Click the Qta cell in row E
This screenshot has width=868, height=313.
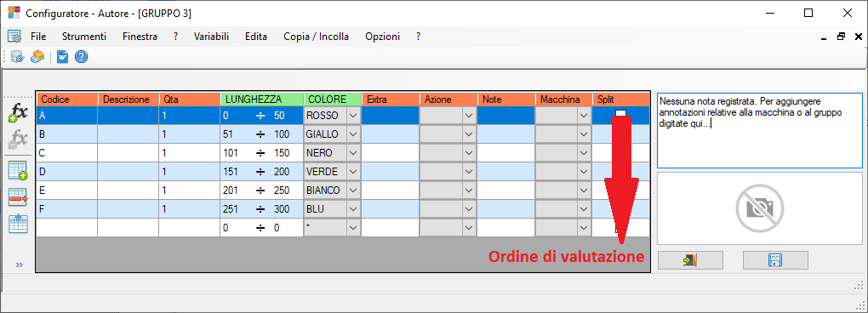(x=189, y=191)
